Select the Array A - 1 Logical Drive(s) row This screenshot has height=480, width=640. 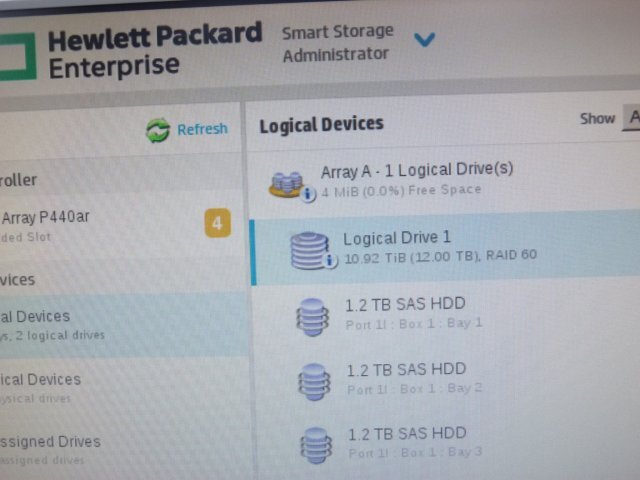(444, 180)
